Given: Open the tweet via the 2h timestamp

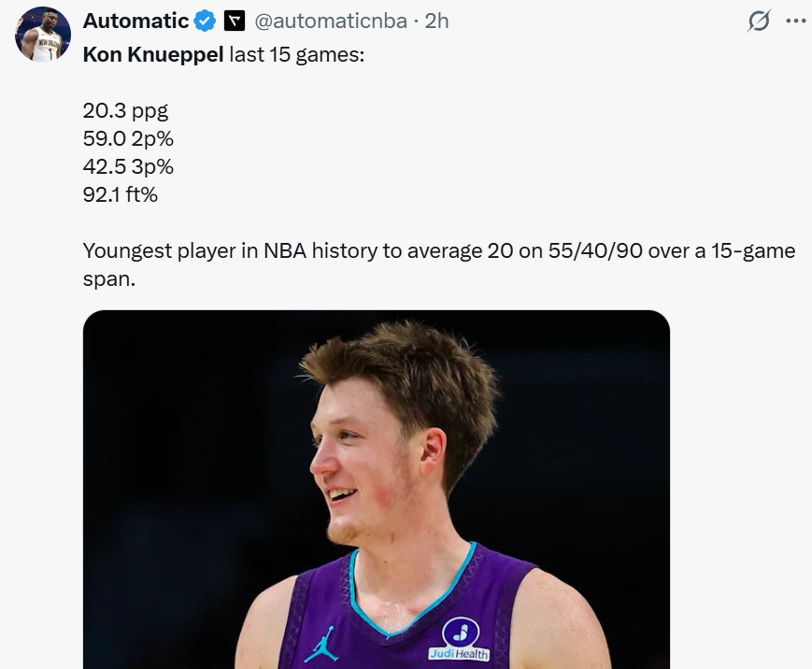Looking at the screenshot, I should pos(436,21).
